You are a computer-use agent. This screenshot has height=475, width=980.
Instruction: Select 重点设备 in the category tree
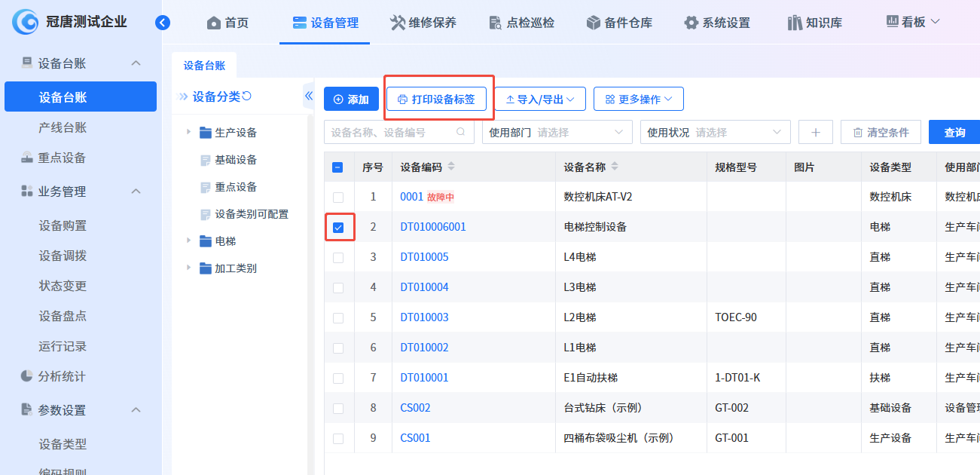point(236,187)
